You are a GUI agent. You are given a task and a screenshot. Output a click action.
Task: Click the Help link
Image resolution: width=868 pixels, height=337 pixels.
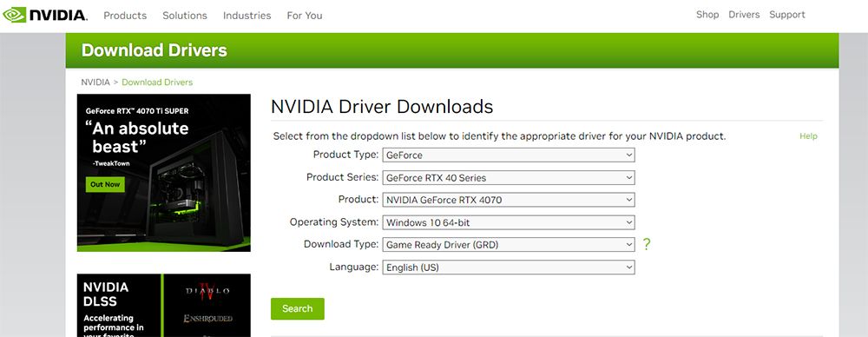click(808, 136)
